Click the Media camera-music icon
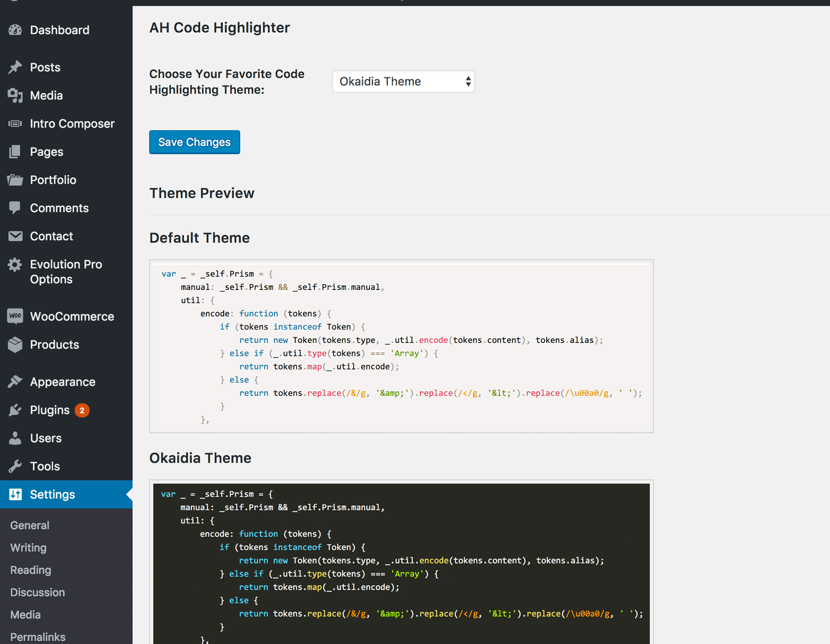This screenshot has height=644, width=830. click(15, 95)
